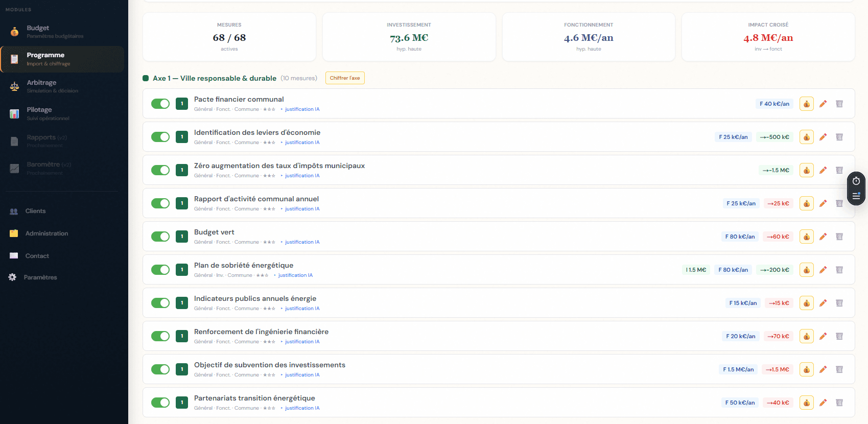Show justification IA for Objectif de subvention
Image resolution: width=868 pixels, height=424 pixels.
pos(301,375)
